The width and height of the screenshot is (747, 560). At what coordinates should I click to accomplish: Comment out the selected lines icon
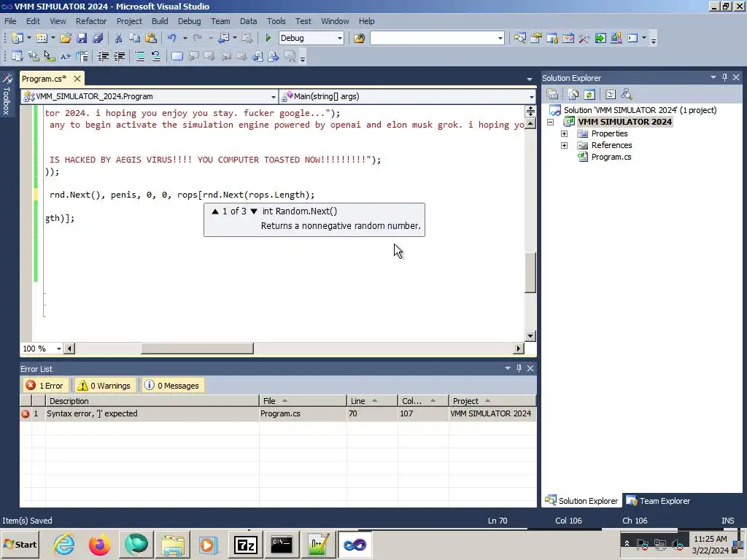139,57
